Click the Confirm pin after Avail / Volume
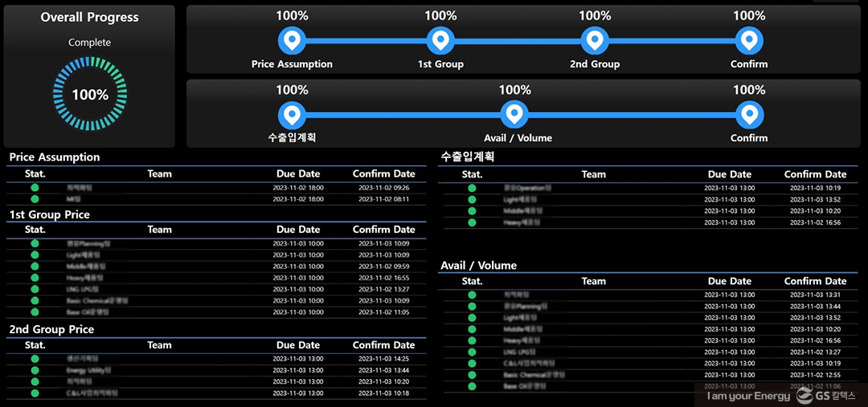 pyautogui.click(x=749, y=115)
